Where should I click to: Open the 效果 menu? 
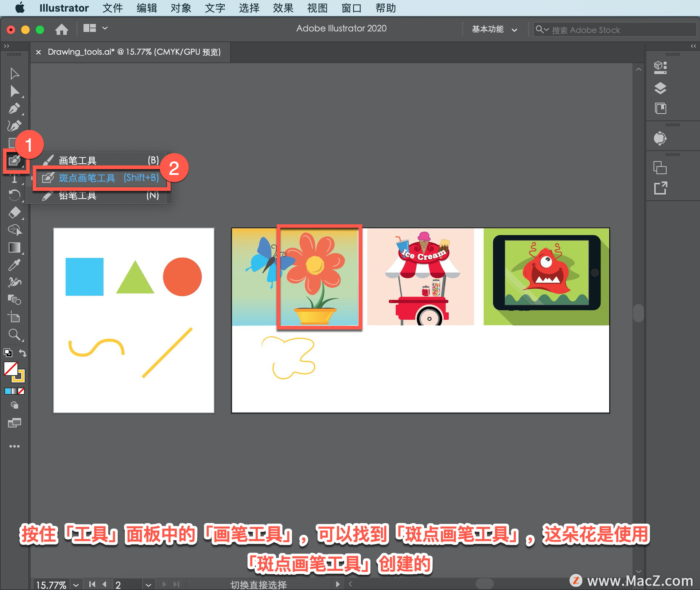283,8
